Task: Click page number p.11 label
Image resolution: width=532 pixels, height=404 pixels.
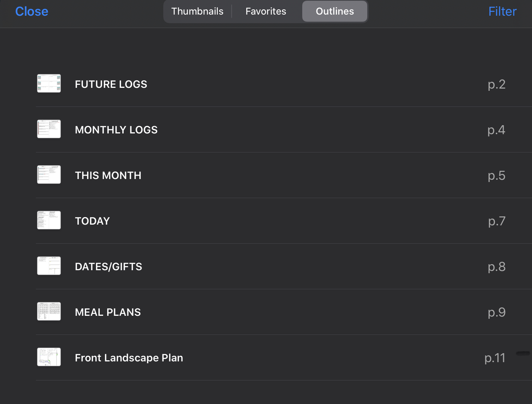Action: coord(495,358)
